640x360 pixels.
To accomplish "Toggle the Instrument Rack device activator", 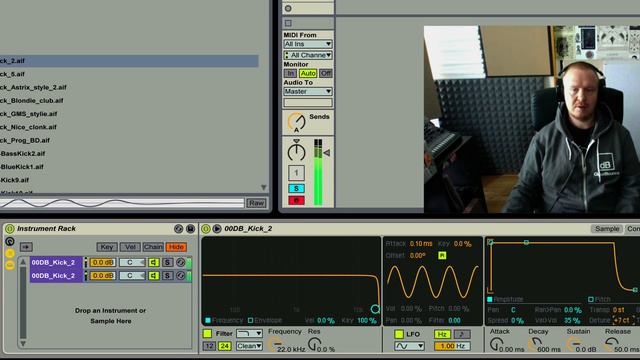I will coord(9,229).
